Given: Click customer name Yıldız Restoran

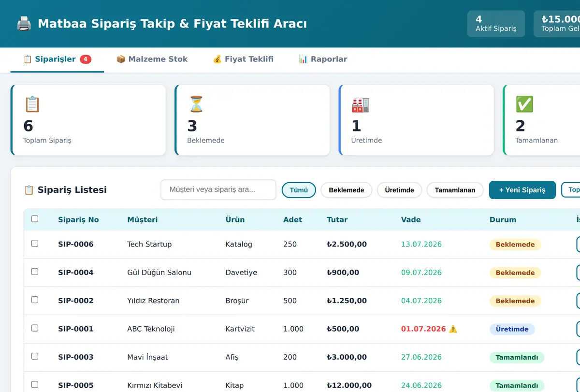Looking at the screenshot, I should [x=153, y=301].
